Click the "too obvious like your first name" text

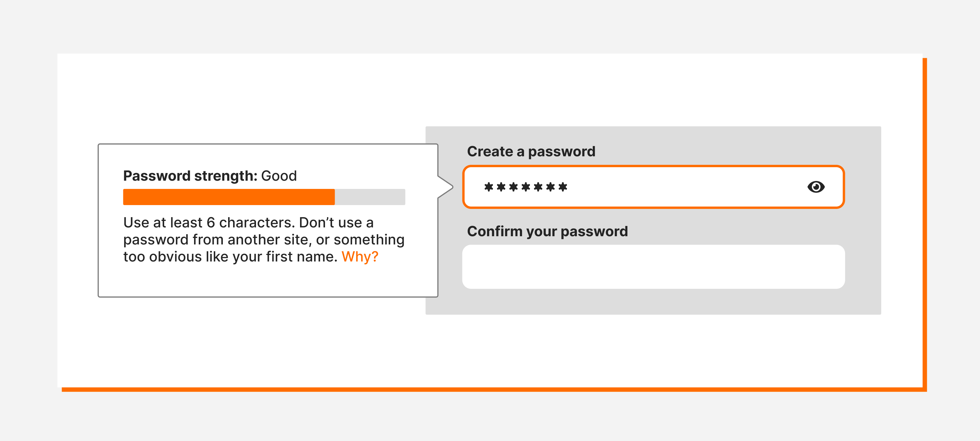pyautogui.click(x=230, y=257)
